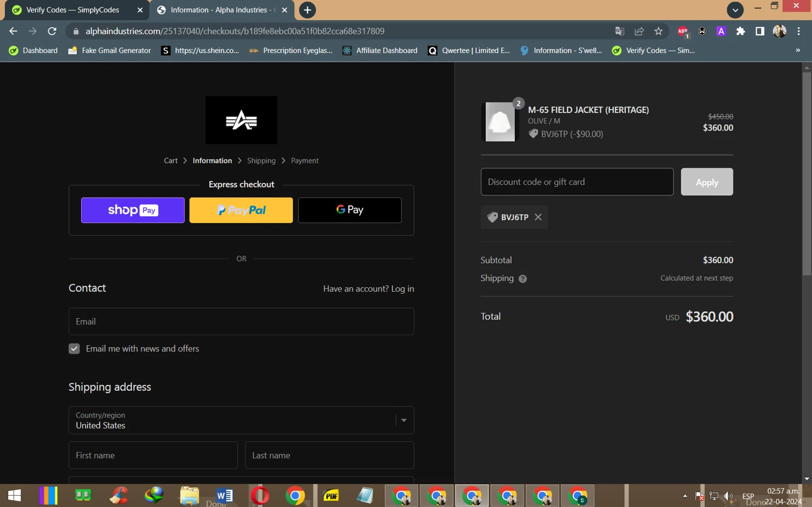Open Microsoft Word from the taskbar
The width and height of the screenshot is (812, 507).
(x=224, y=495)
